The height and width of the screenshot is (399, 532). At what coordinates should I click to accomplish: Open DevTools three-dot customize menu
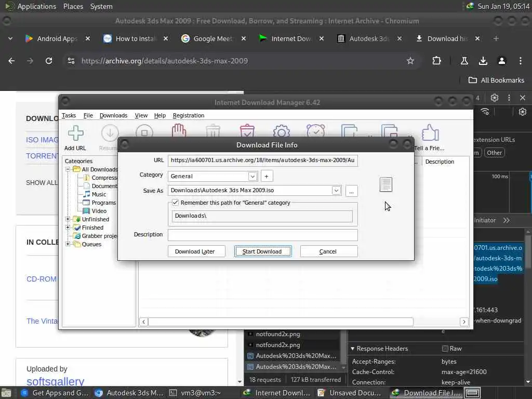point(509,98)
